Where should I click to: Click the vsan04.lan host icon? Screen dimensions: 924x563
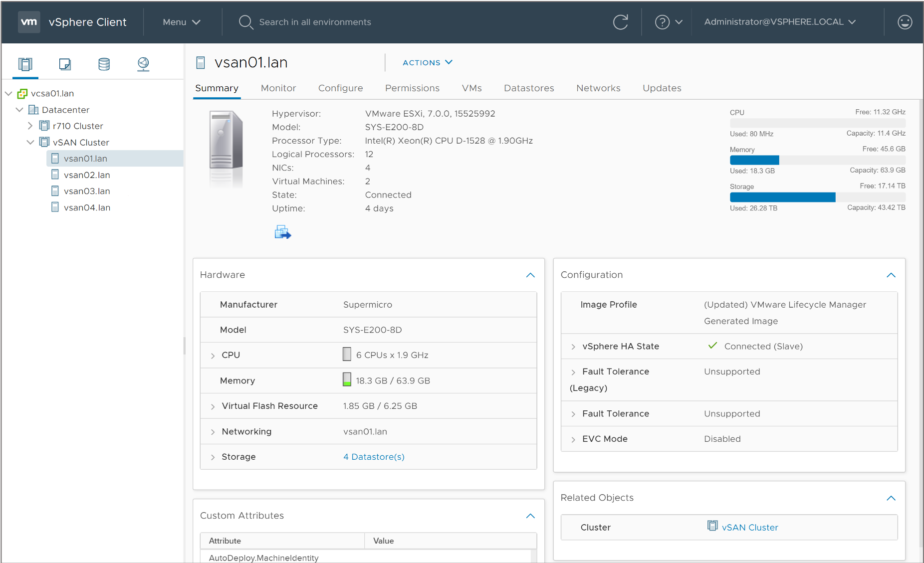click(x=55, y=207)
